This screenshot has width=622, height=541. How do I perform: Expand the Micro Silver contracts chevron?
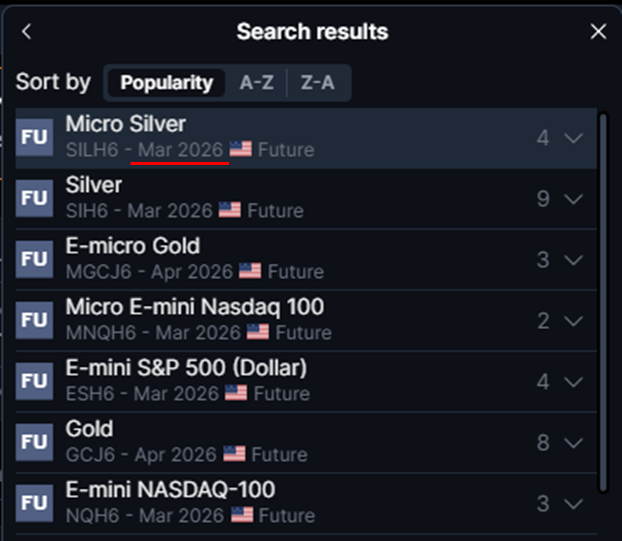pos(573,138)
